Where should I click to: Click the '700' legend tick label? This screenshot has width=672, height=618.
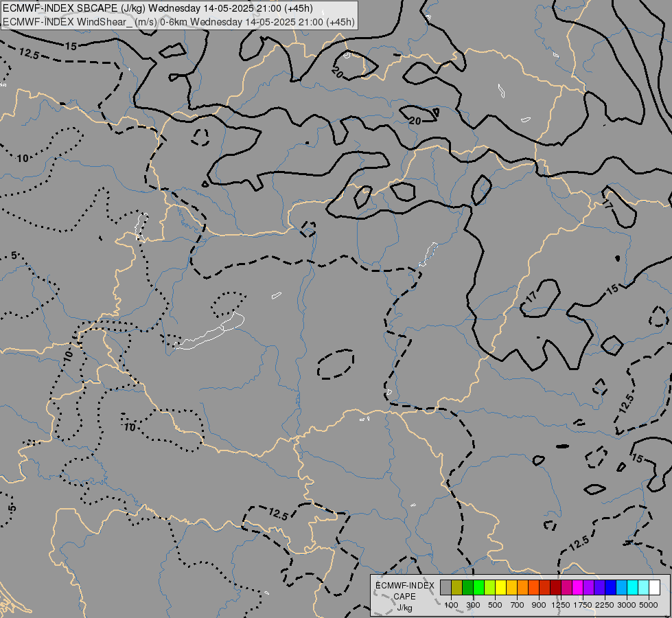[x=518, y=605]
